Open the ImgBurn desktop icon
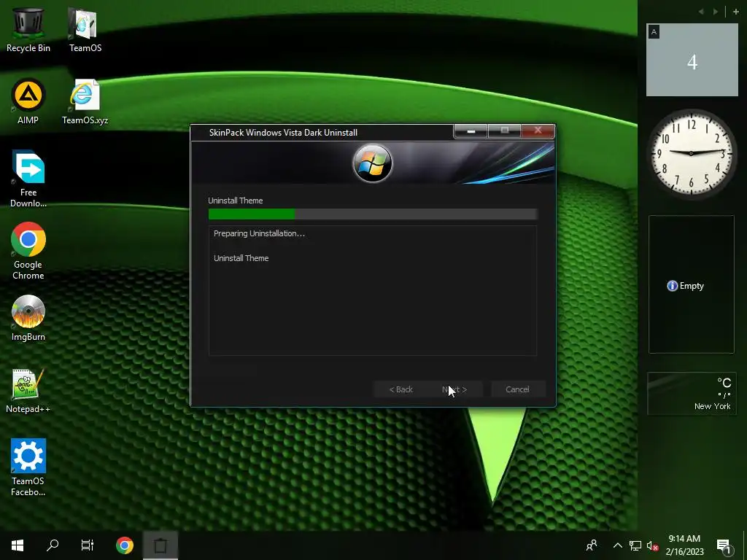 [28, 318]
